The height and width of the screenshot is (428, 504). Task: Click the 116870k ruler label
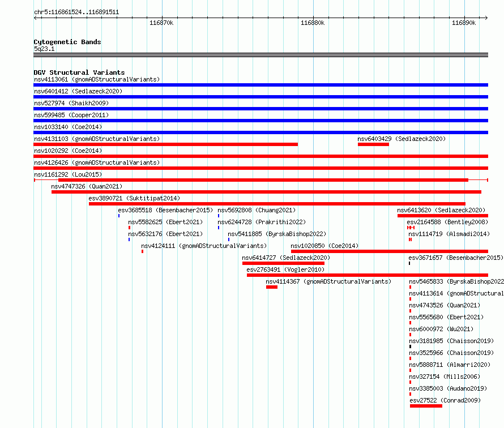tap(161, 23)
